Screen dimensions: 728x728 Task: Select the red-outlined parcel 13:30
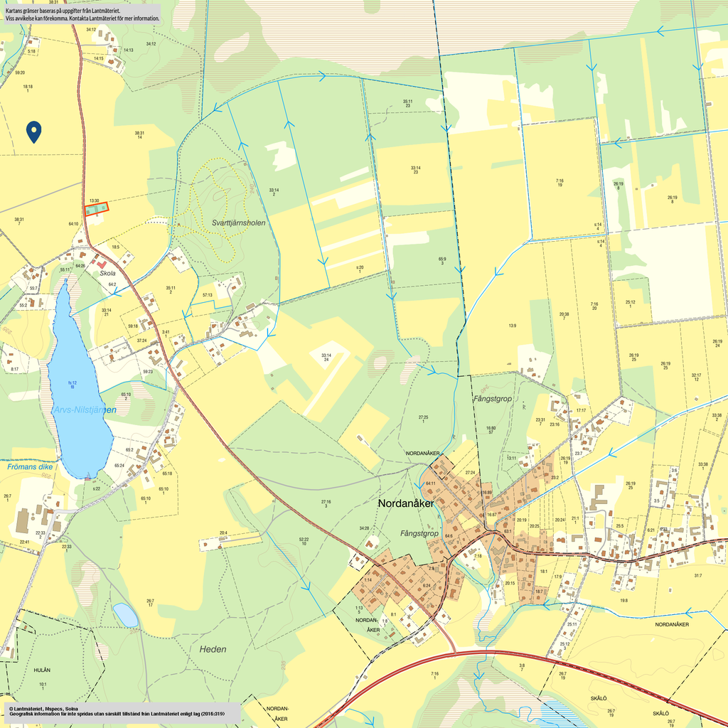pos(96,208)
